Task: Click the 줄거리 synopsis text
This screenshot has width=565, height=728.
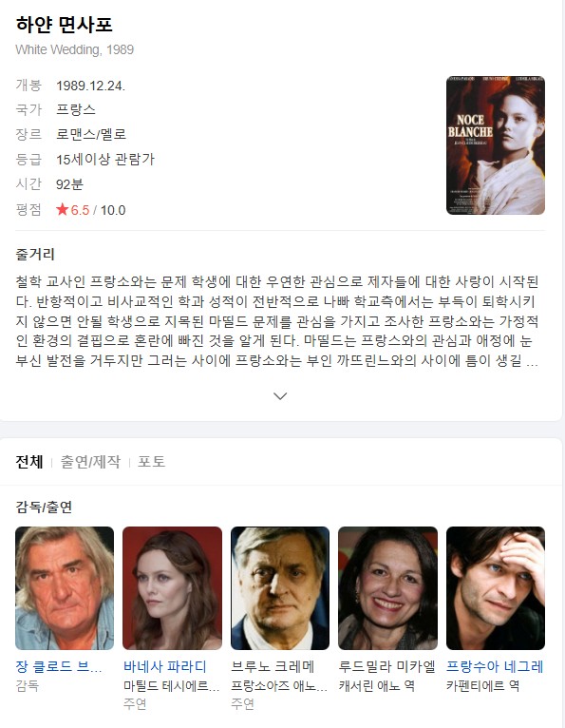Action: (x=277, y=321)
